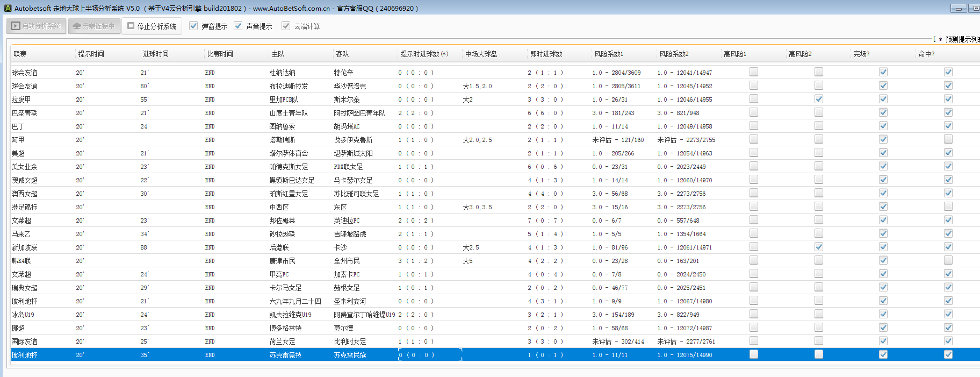Check 命中? for the 塔勒瑞斯 row
The width and height of the screenshot is (980, 377).
tap(948, 139)
